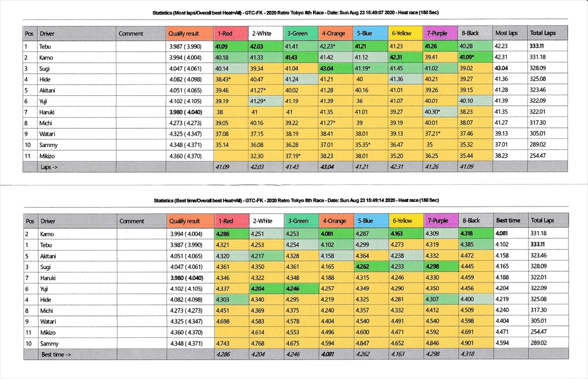This screenshot has height=379, width=588.
Task: Select the Comment header in the top table
Action: (x=131, y=34)
